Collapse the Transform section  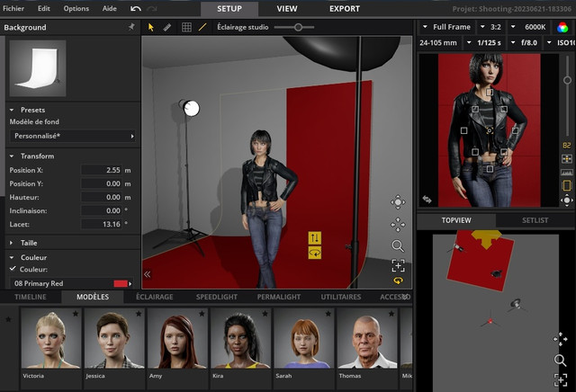pyautogui.click(x=12, y=156)
